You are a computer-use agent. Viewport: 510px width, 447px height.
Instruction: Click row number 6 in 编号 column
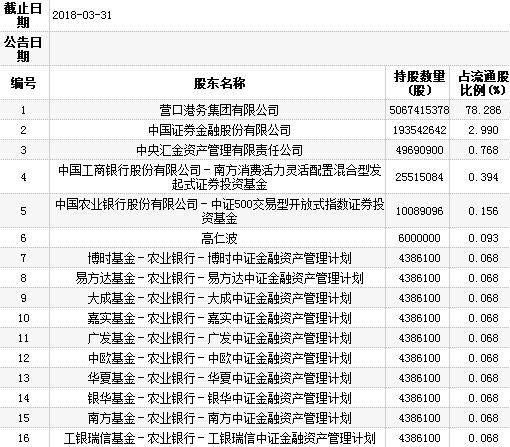(x=23, y=238)
